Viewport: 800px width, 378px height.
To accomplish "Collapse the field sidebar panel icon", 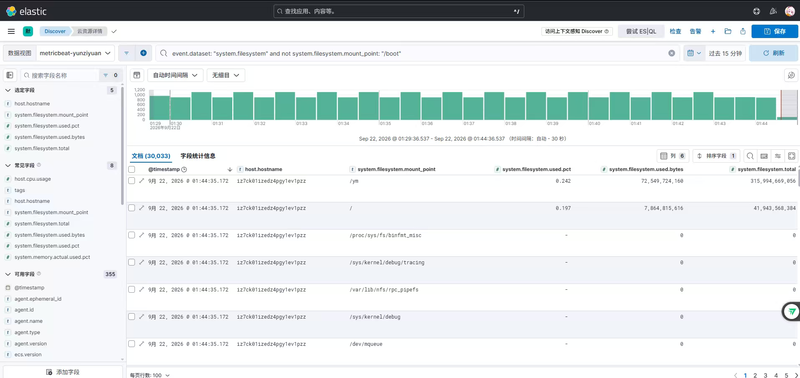I will (9, 75).
